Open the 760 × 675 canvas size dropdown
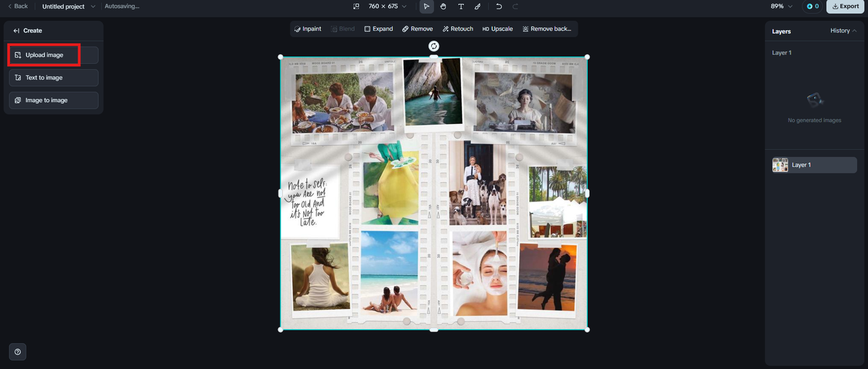This screenshot has width=868, height=369. (x=387, y=6)
